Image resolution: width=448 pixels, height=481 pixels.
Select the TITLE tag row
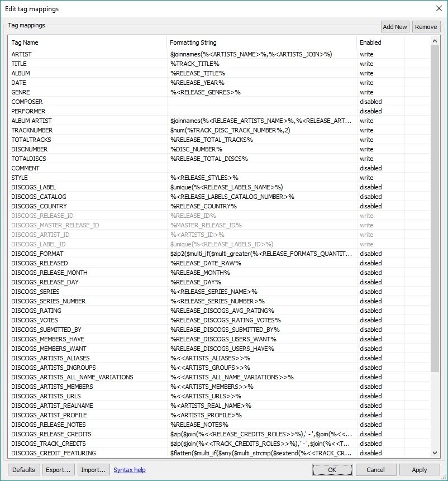[219, 64]
